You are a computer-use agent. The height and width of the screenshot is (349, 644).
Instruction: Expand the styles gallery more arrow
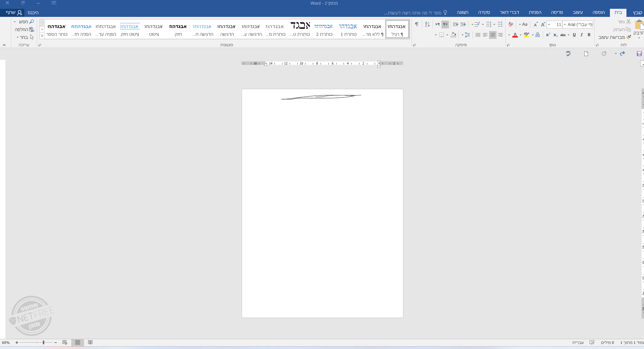[42, 35]
